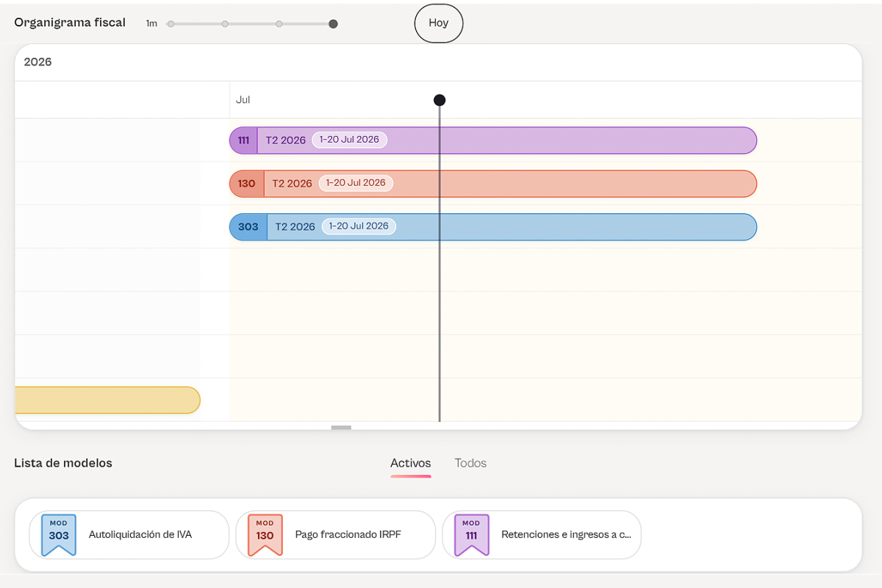
Task: Click the timeline panel bottom resize handle
Action: point(341,427)
